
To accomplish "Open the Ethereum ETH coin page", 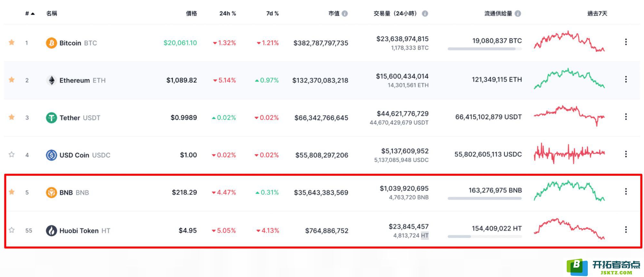I will pos(82,80).
